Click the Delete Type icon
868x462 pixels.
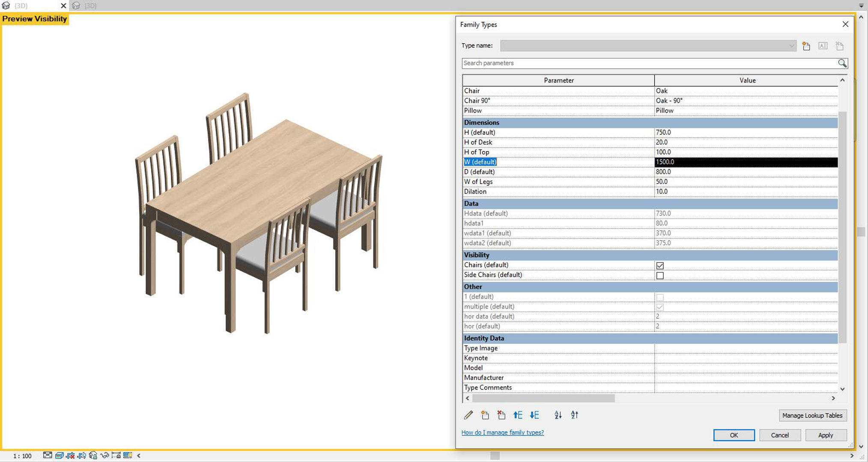click(x=839, y=46)
